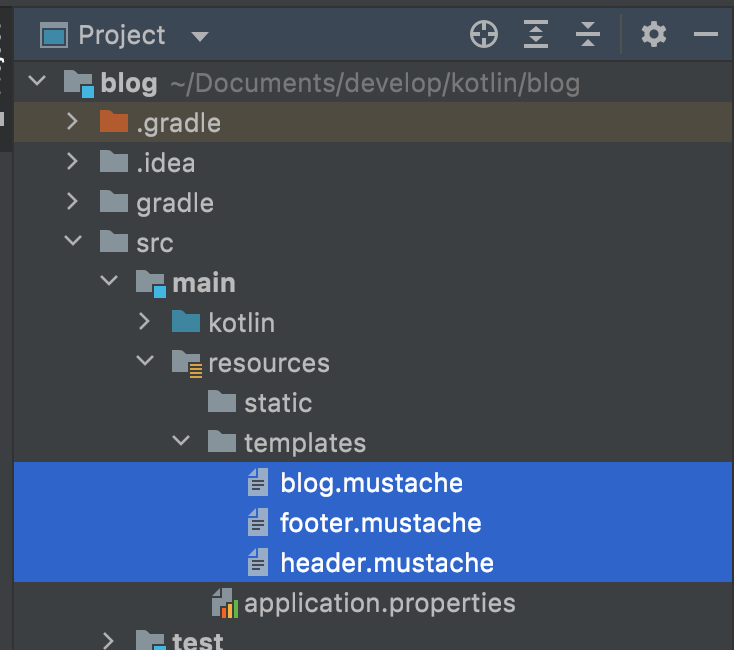
Task: Select header.mustache in the tree
Action: click(x=373, y=562)
